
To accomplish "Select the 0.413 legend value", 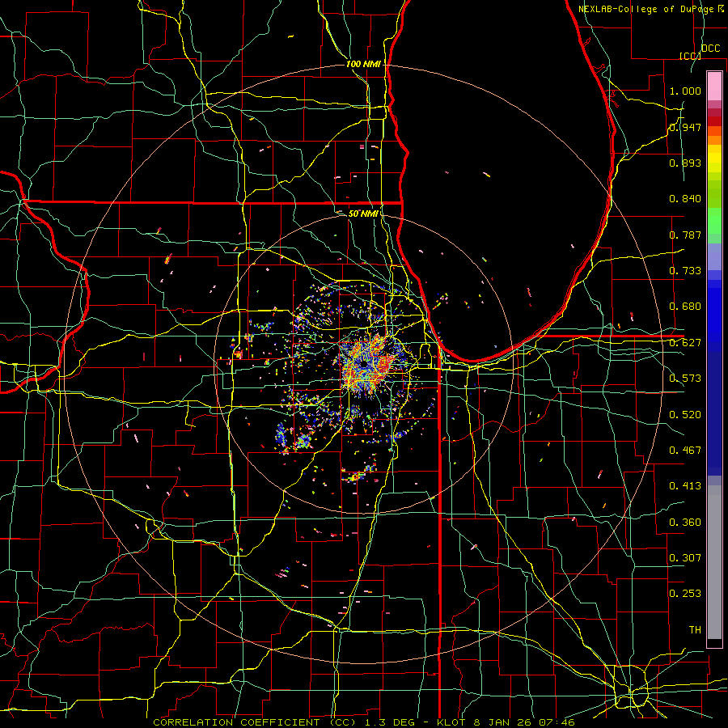I will click(685, 486).
